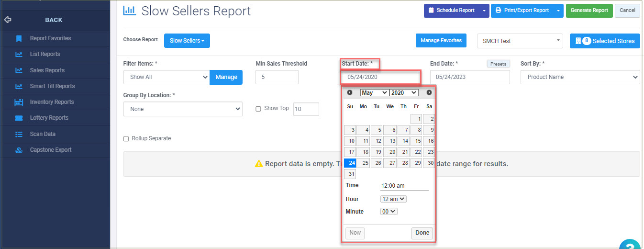The width and height of the screenshot is (644, 249).
Task: Click the Scan Data list icon
Action: pyautogui.click(x=19, y=134)
